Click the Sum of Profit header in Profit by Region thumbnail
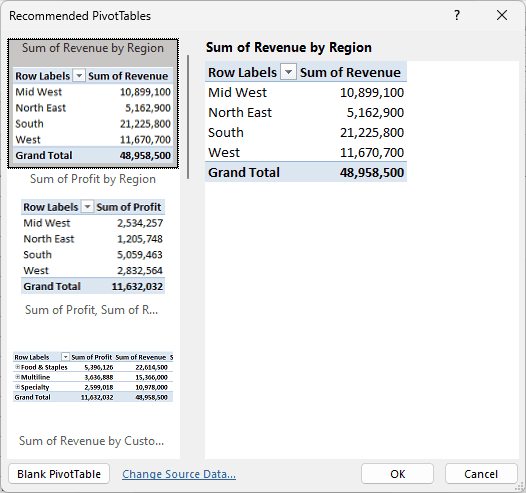Viewport: 526px width, 493px height. tap(129, 207)
